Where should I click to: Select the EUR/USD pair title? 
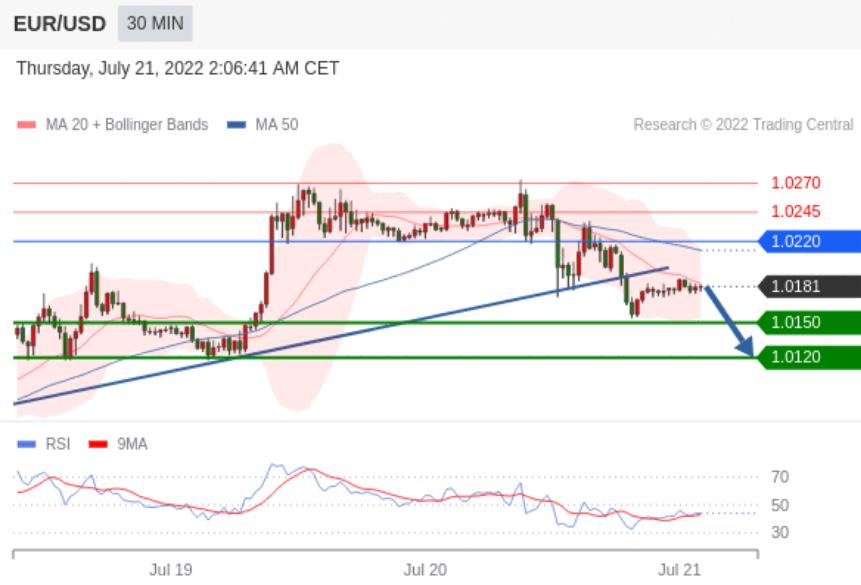pos(59,24)
